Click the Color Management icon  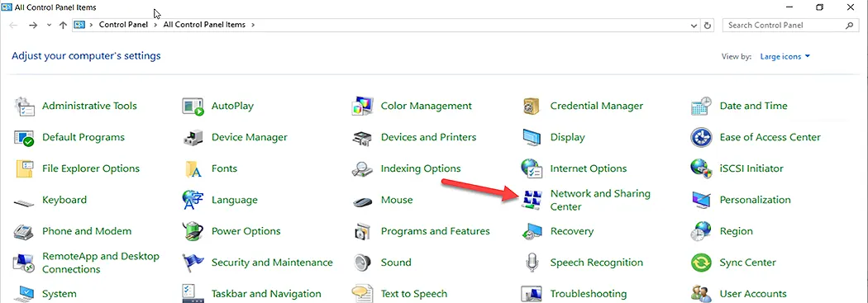[363, 106]
